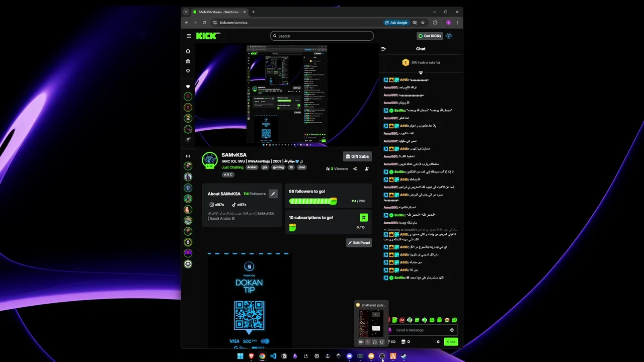The image size is (644, 362).
Task: Open the Chrome tab search dropdown arrow
Action: (186, 12)
